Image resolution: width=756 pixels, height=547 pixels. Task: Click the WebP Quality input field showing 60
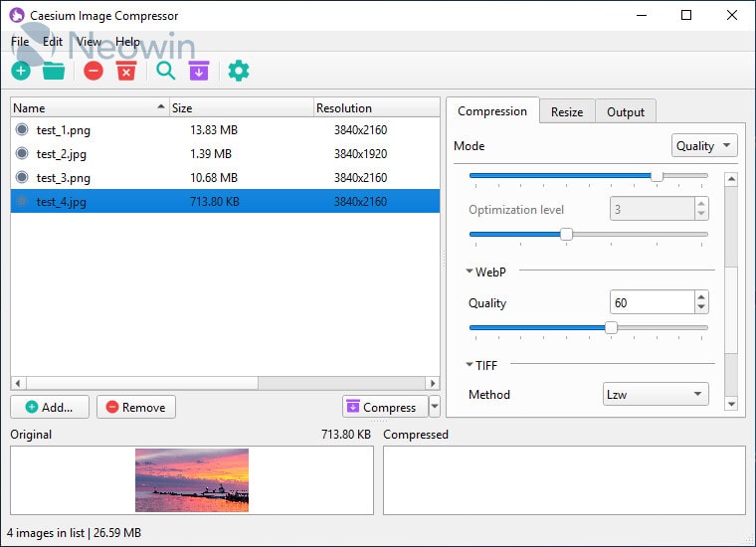click(653, 302)
